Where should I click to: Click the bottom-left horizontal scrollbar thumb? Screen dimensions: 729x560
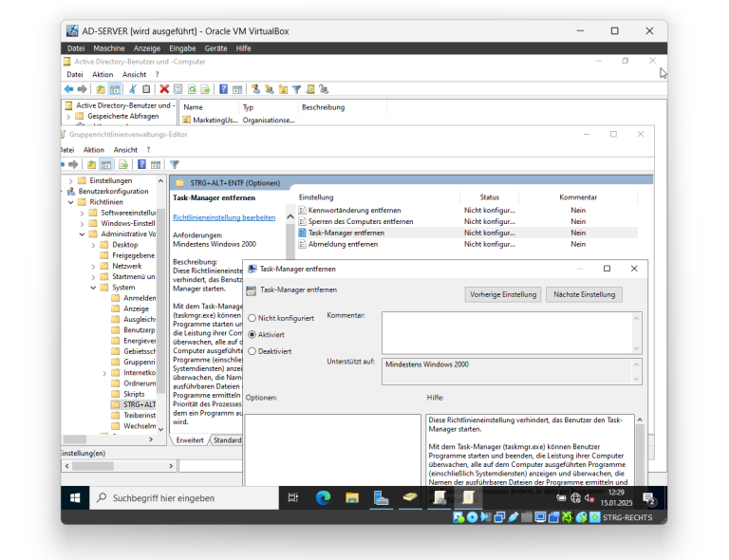point(92,466)
